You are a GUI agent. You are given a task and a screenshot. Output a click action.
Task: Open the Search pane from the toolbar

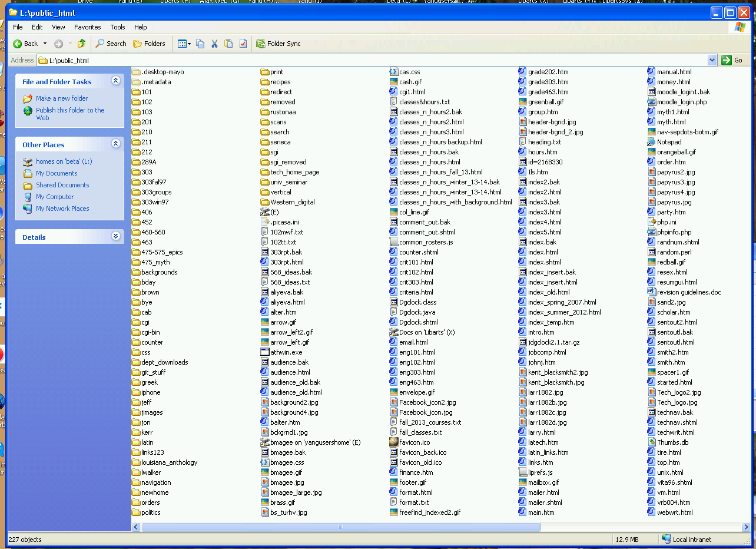111,44
